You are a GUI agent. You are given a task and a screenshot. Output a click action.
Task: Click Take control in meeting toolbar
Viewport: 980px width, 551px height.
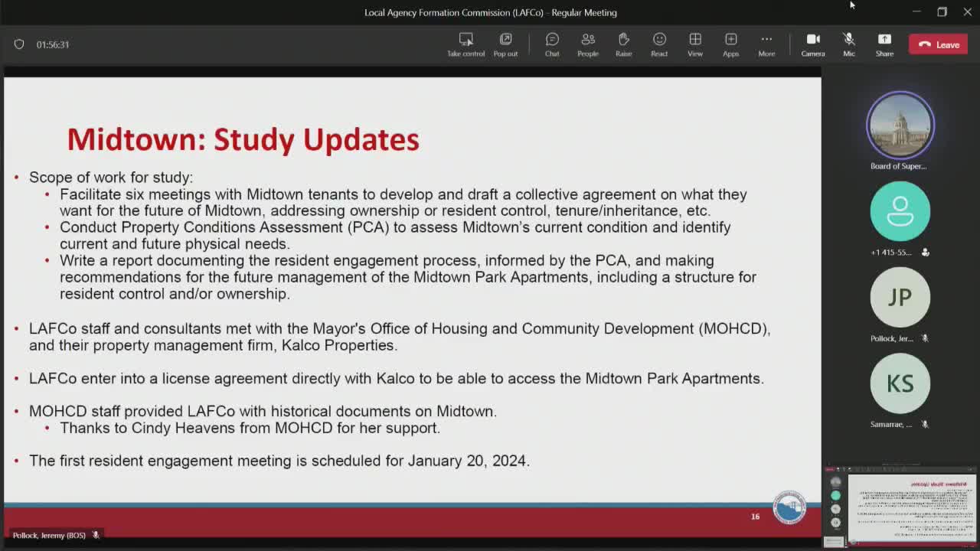[x=465, y=44]
